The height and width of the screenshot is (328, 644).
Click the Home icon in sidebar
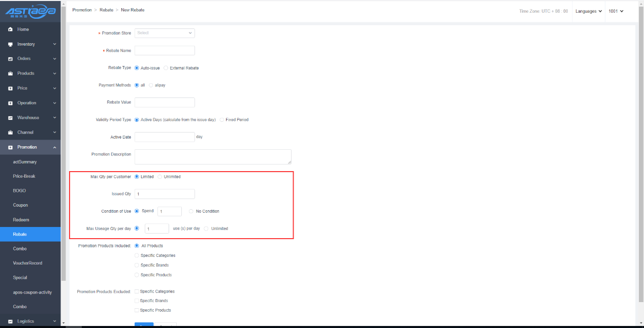pos(10,29)
